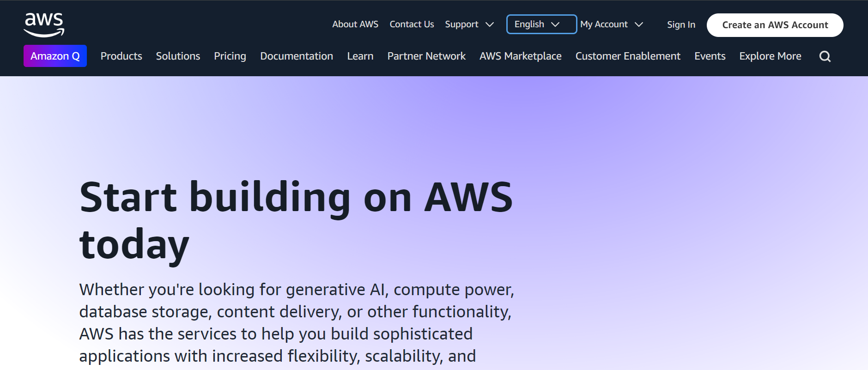Open the About AWS page
868x370 pixels.
click(355, 24)
